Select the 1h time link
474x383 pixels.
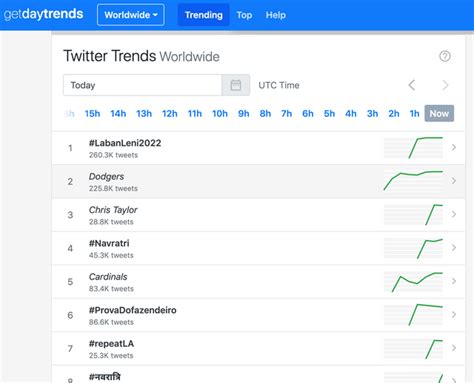[x=415, y=114]
